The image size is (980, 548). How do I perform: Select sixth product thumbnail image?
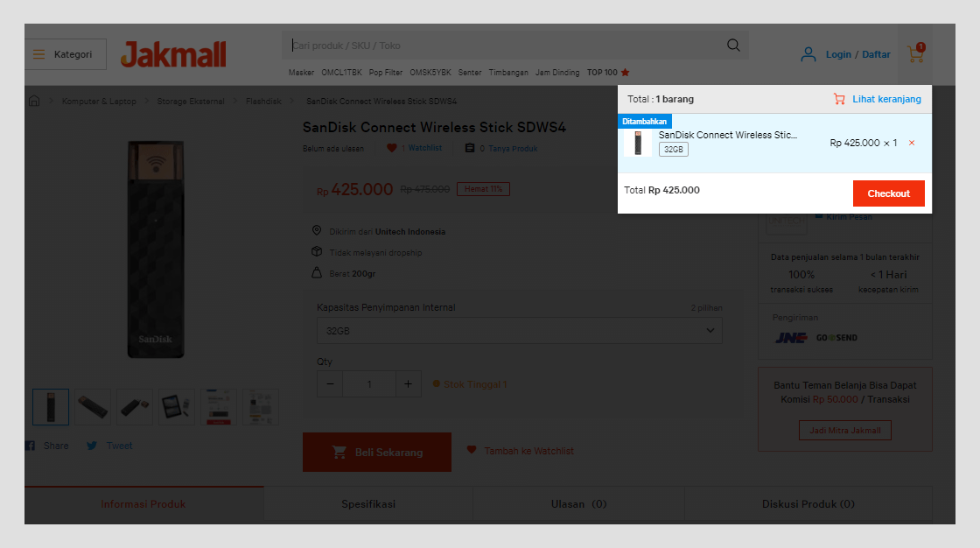coord(260,406)
